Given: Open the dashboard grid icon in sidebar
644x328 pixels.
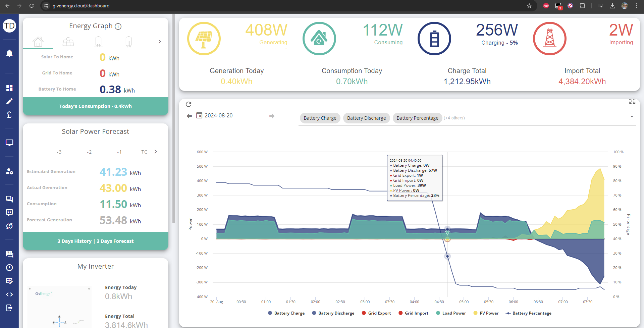Looking at the screenshot, I should pos(9,88).
